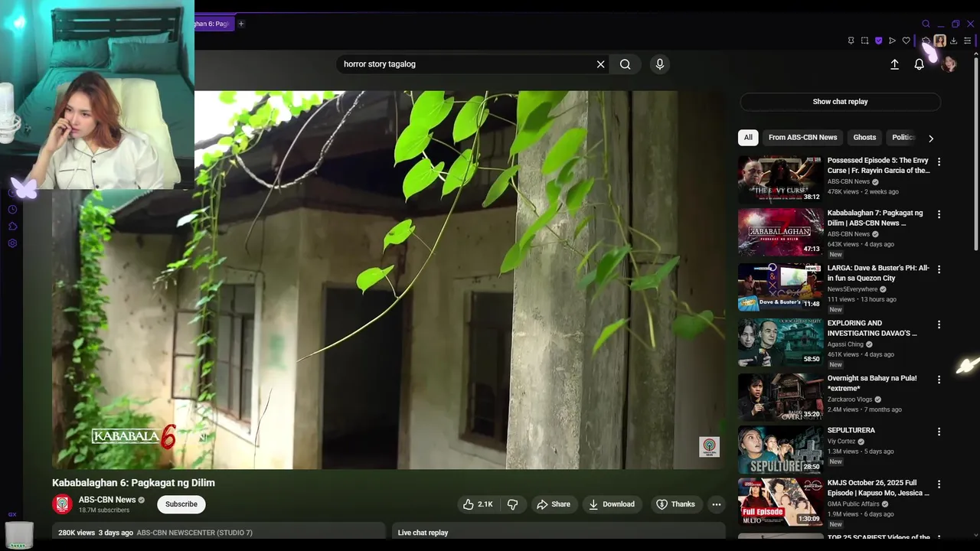
Task: Open LARGA Dave & Buster's thumbnail
Action: click(780, 287)
